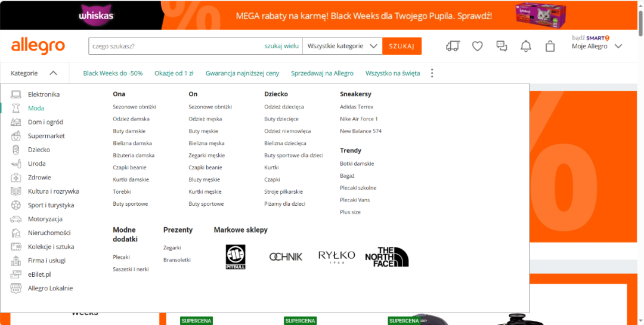Open the Buty damskie link
Image resolution: width=644 pixels, height=325 pixels.
tap(129, 131)
